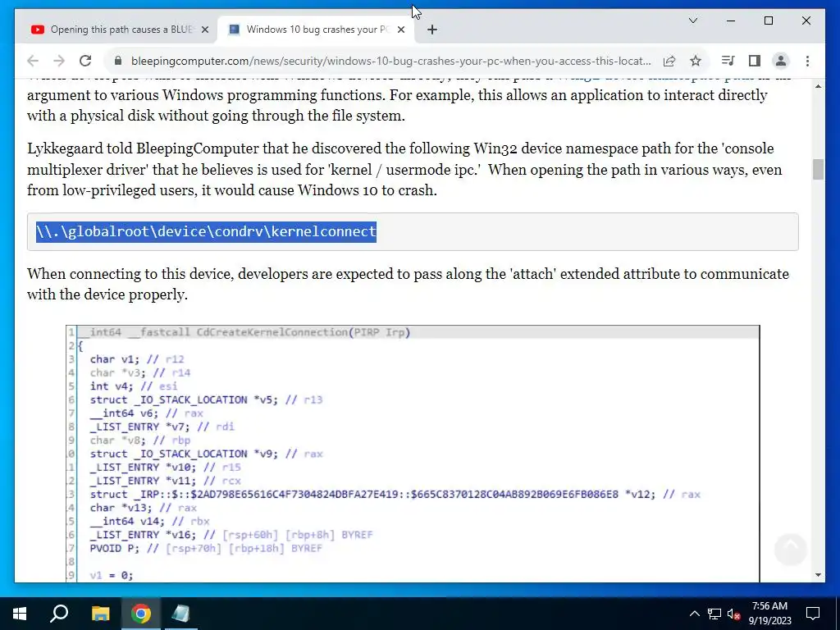Click the muted volume tray icon
This screenshot has height=630, width=840.
point(733,614)
